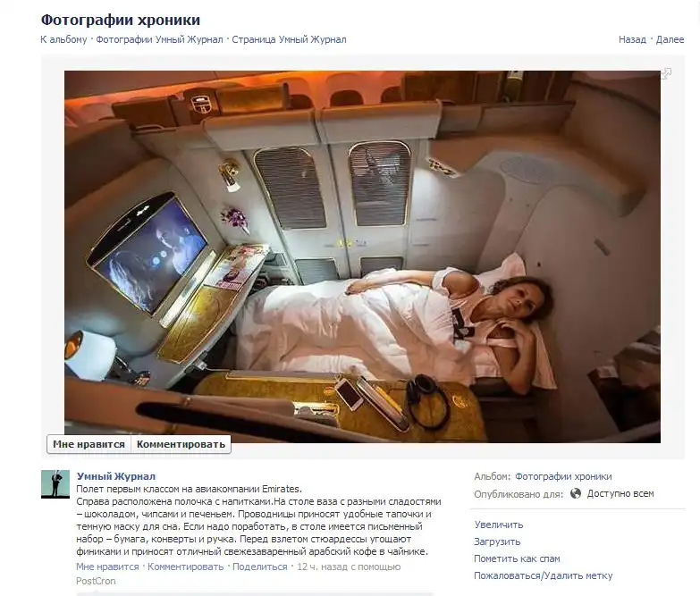Image resolution: width=700 pixels, height=596 pixels.
Task: Go to next photo with Далее
Action: point(670,39)
